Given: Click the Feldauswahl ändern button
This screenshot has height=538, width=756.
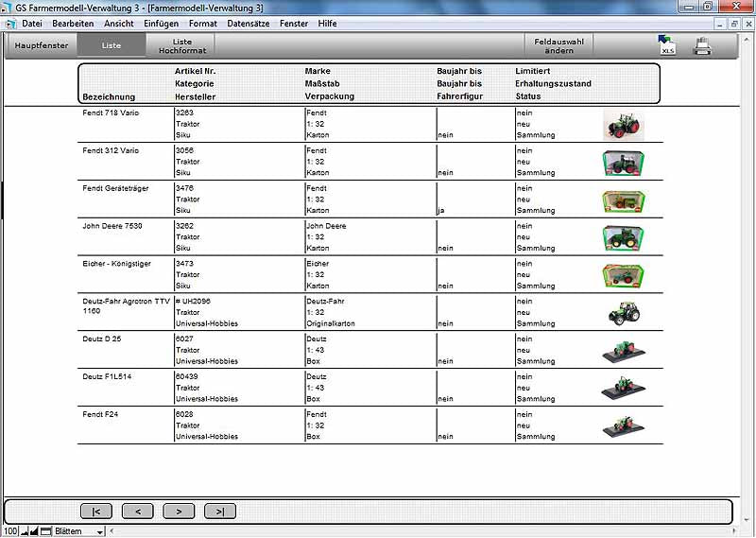Looking at the screenshot, I should click(559, 45).
